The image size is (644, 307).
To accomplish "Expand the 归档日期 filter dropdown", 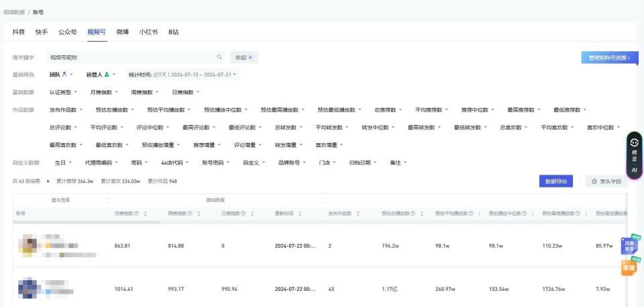I will tap(362, 163).
